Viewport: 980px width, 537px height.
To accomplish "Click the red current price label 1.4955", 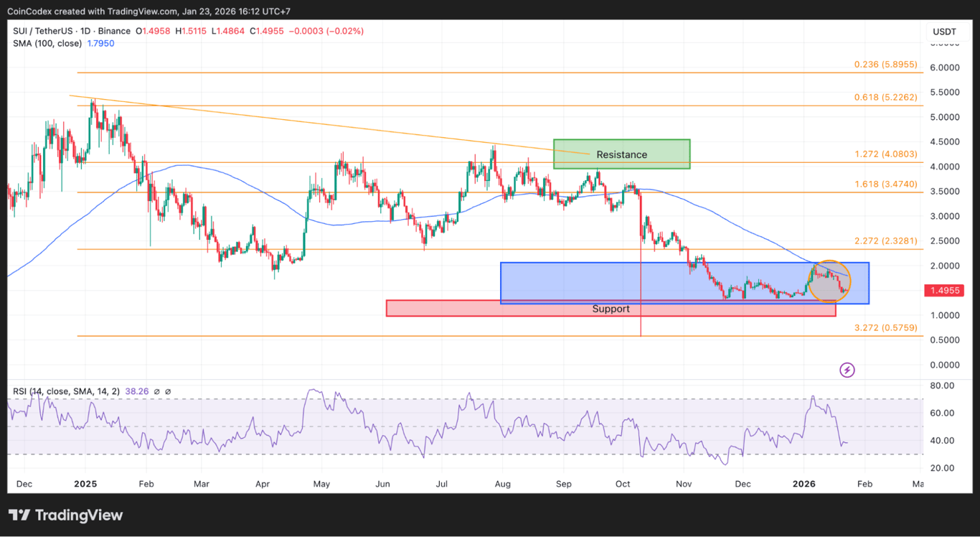I will click(945, 290).
